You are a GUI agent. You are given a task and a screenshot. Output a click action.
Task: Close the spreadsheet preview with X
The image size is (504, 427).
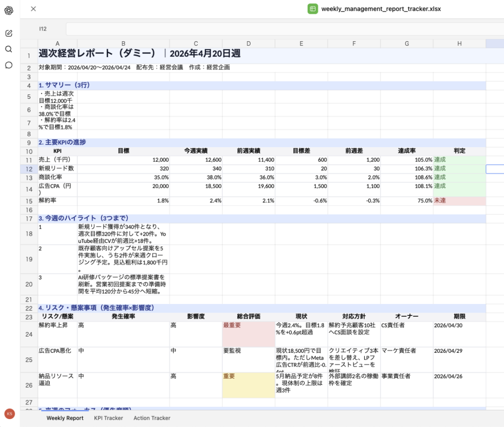[33, 9]
